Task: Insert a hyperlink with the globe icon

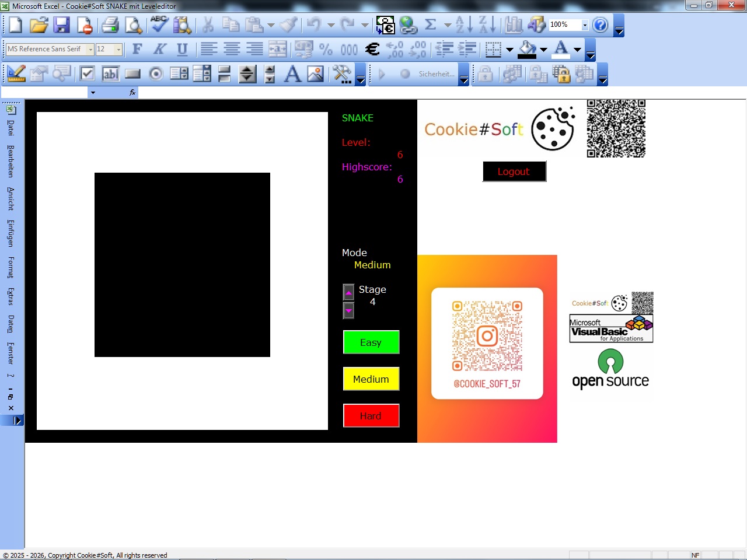Action: tap(408, 24)
